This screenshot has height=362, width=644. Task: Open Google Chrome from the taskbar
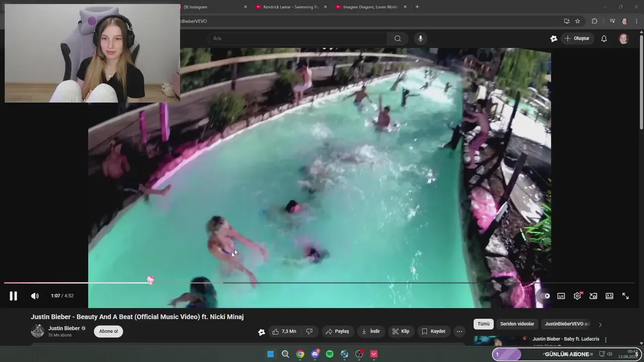click(x=300, y=354)
